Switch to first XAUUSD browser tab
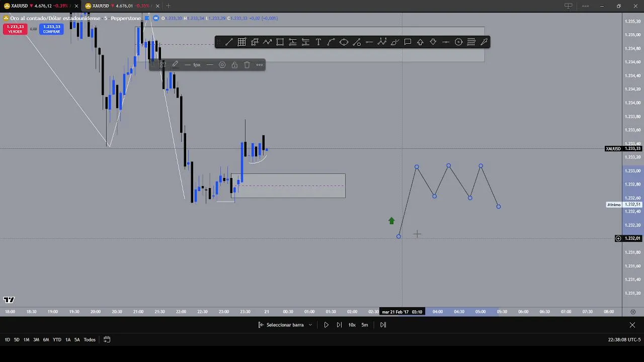The width and height of the screenshot is (644, 362). pyautogui.click(x=38, y=6)
